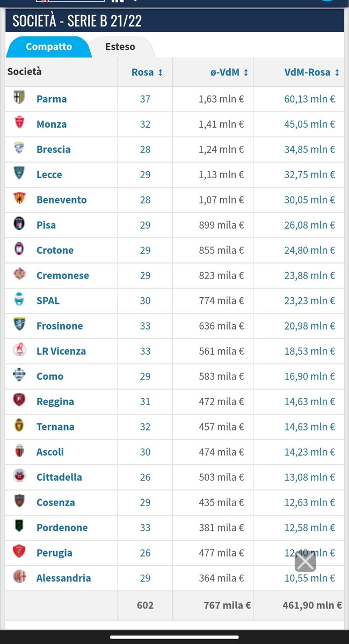Click the Cosenza club crest icon

pyautogui.click(x=19, y=502)
